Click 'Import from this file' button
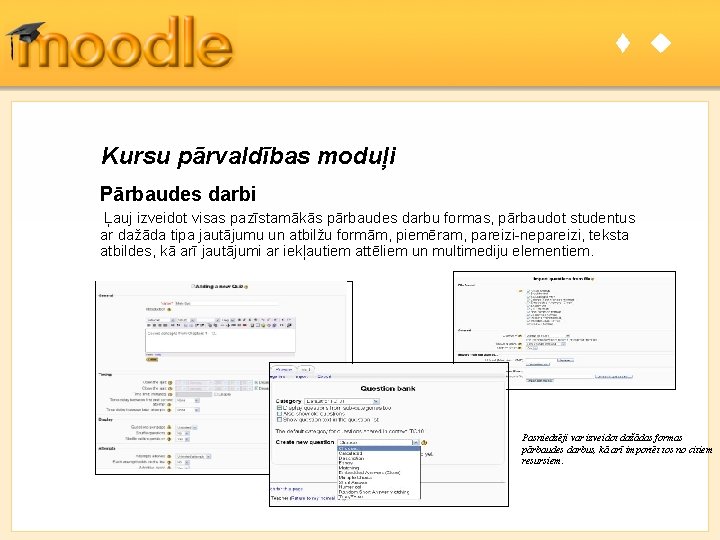This screenshot has width=720, height=540. tap(540, 381)
